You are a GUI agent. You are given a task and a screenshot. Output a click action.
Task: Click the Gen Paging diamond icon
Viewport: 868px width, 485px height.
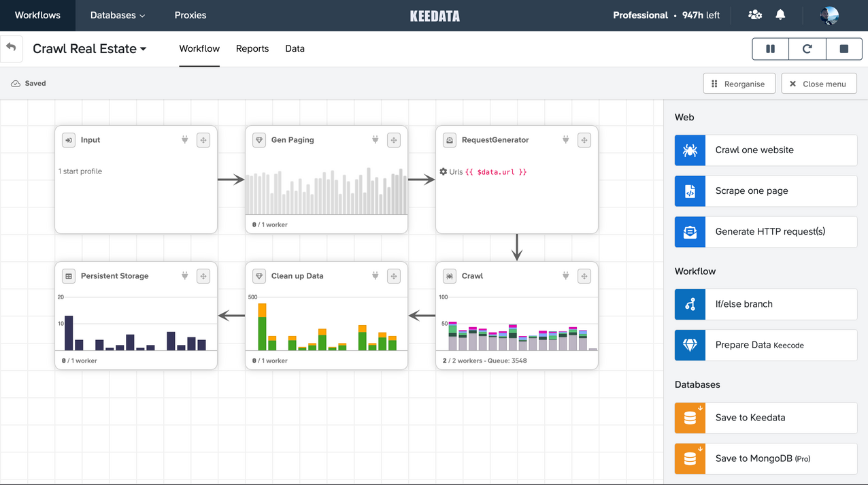pyautogui.click(x=259, y=140)
